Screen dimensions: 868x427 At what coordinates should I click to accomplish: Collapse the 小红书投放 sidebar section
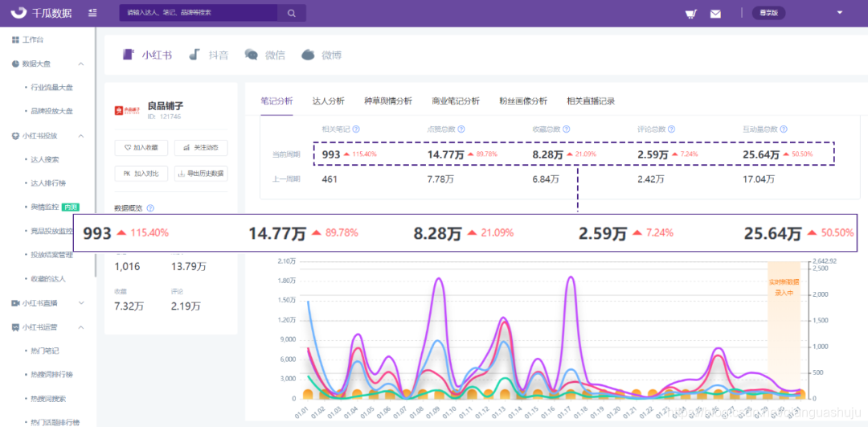pos(81,135)
